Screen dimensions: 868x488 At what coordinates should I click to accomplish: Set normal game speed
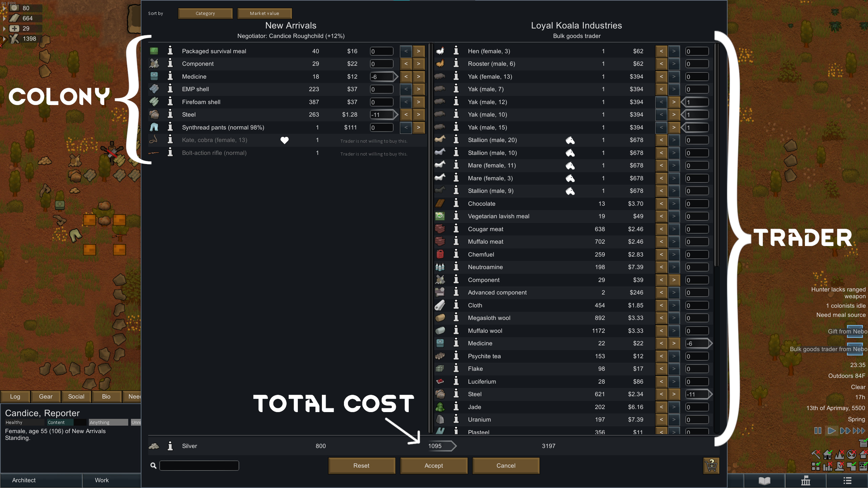click(831, 431)
